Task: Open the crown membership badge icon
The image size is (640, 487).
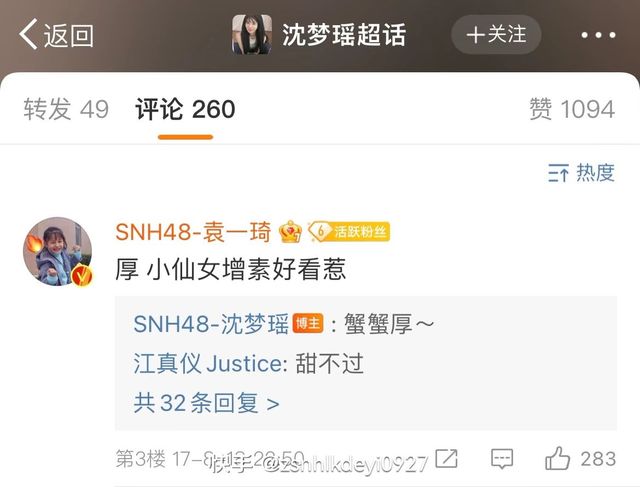Action: (x=290, y=232)
